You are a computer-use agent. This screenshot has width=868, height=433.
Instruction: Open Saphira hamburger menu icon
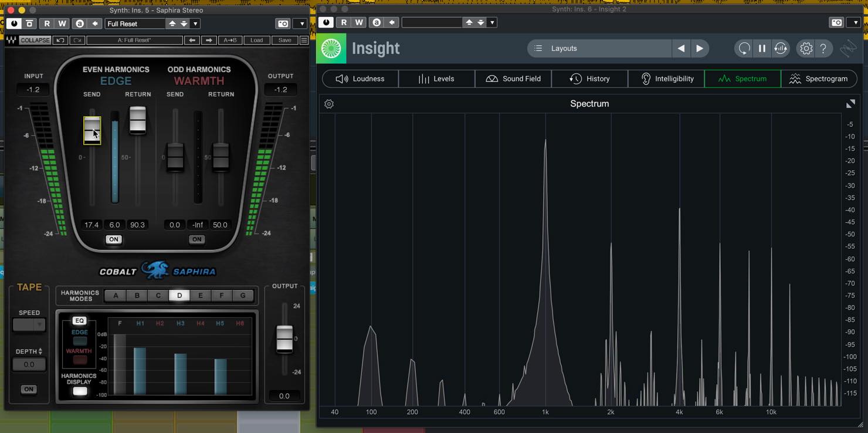(304, 40)
